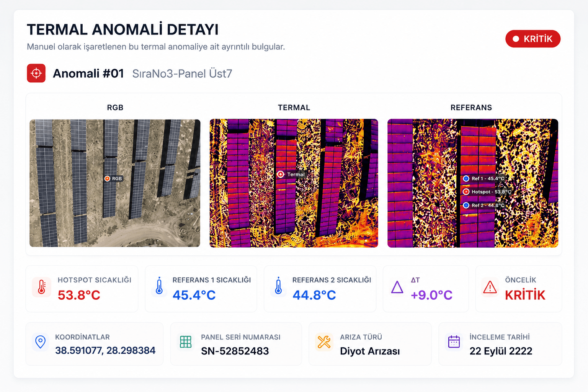Click the purple calendar İnceleme Tarihi icon
The width and height of the screenshot is (588, 392).
pos(454,341)
